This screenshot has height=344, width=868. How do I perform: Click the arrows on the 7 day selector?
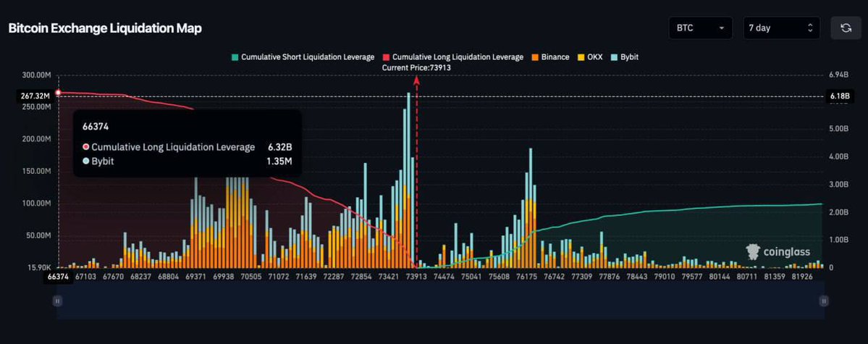pyautogui.click(x=809, y=28)
